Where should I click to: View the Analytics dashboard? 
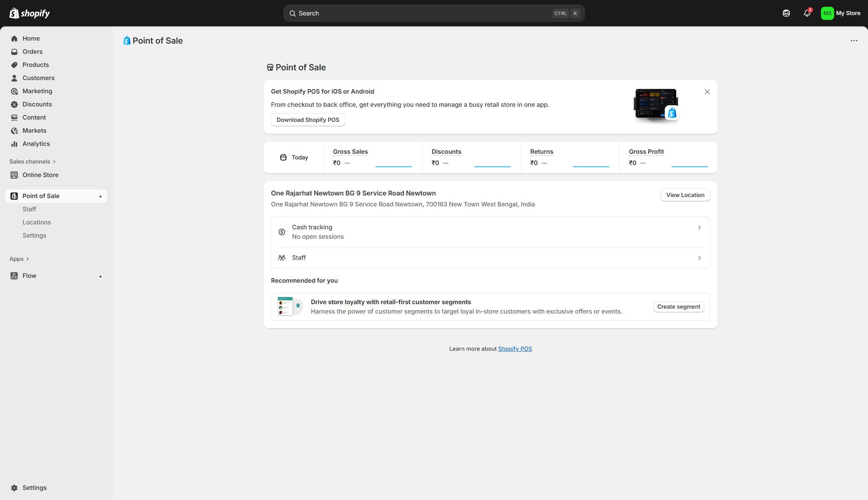(x=36, y=144)
